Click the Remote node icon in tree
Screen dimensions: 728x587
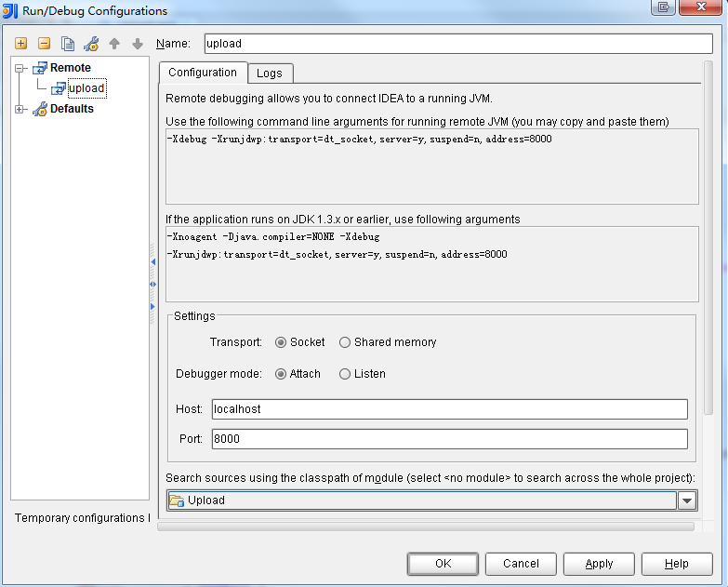pos(40,68)
